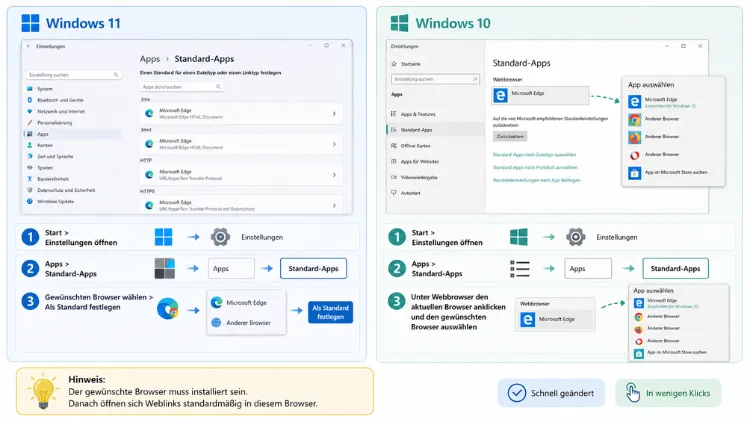This screenshot has height=422, width=750.
Task: Select Konten person icon in sidebar
Action: (30, 145)
